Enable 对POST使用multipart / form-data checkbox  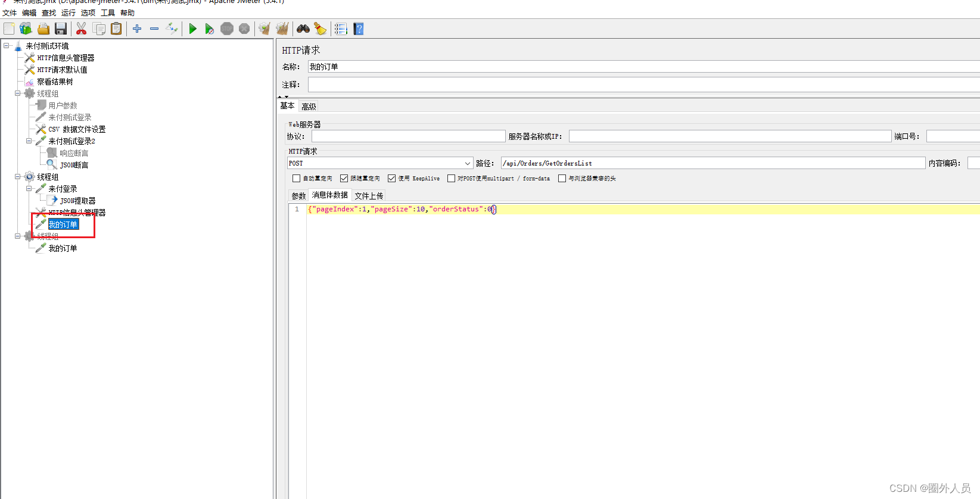451,178
